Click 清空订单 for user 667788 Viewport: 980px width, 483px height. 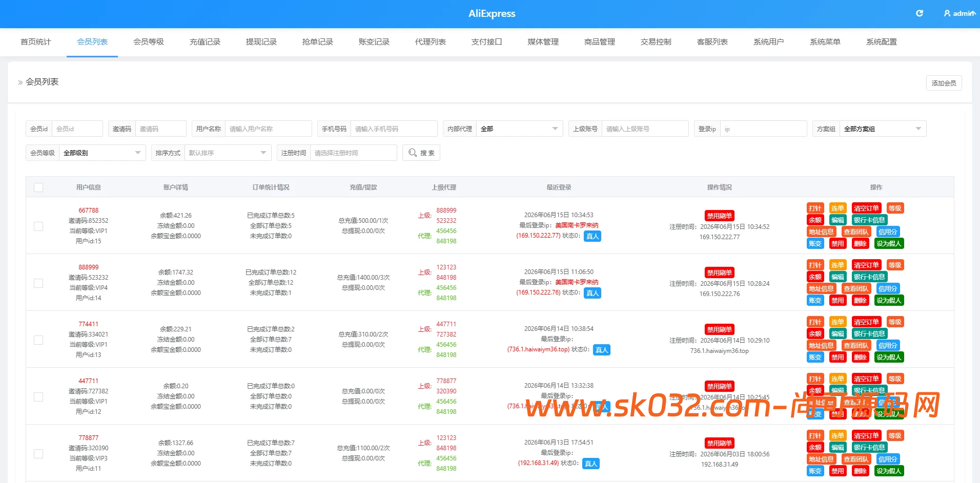[x=866, y=208]
